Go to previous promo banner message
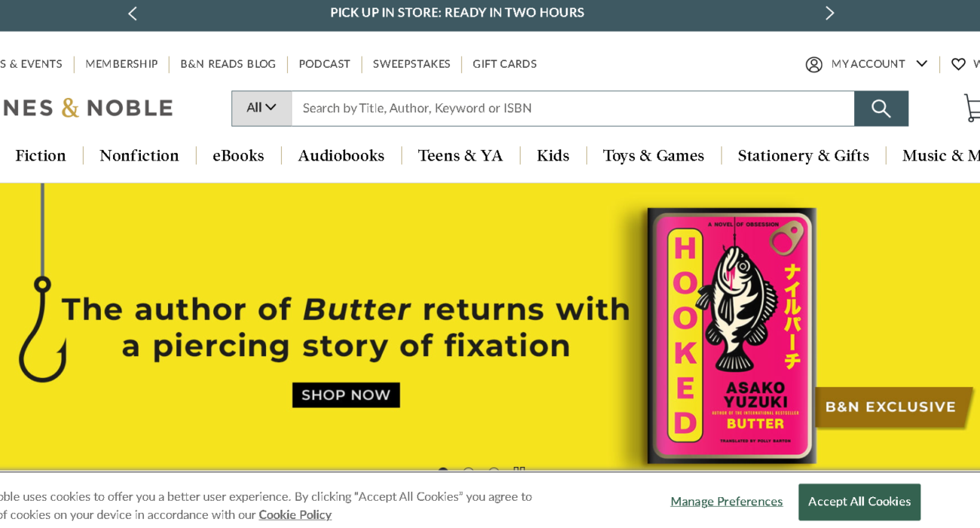The image size is (980, 528). click(x=133, y=13)
